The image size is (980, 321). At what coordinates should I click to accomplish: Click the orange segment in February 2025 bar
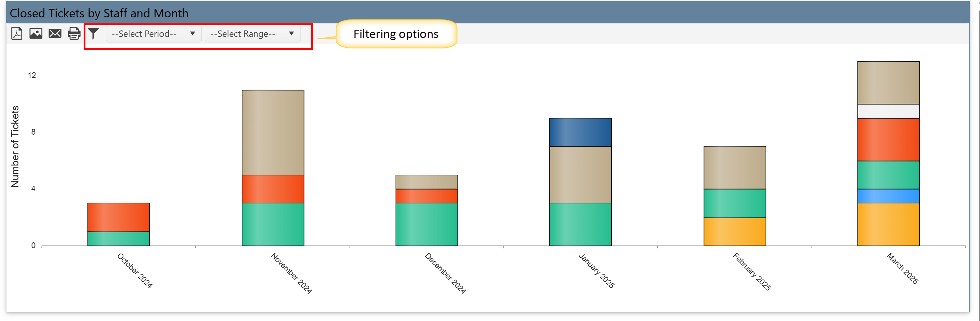tap(734, 231)
